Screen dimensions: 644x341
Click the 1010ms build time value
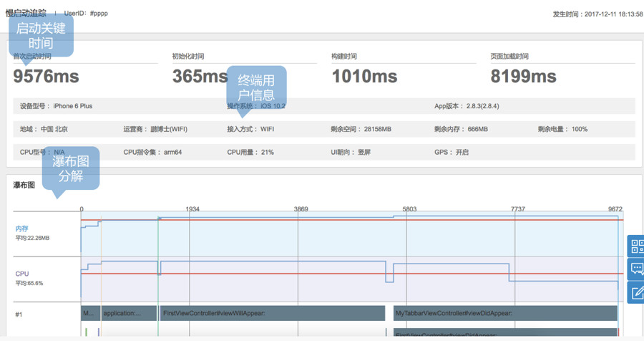click(364, 76)
